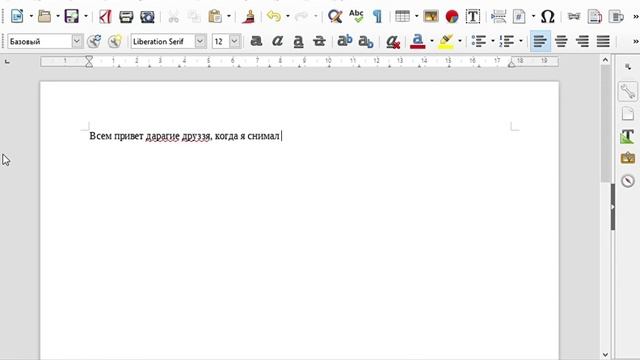Print the document
This screenshot has width=640, height=360.
click(x=126, y=16)
